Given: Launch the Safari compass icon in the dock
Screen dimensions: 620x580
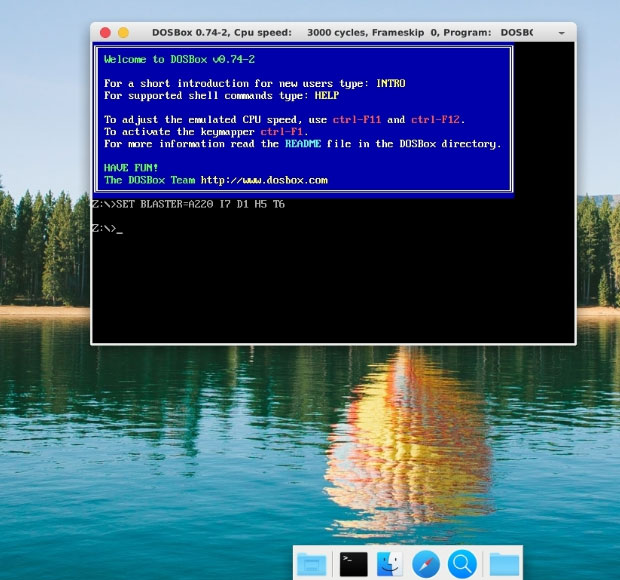Looking at the screenshot, I should point(425,564).
